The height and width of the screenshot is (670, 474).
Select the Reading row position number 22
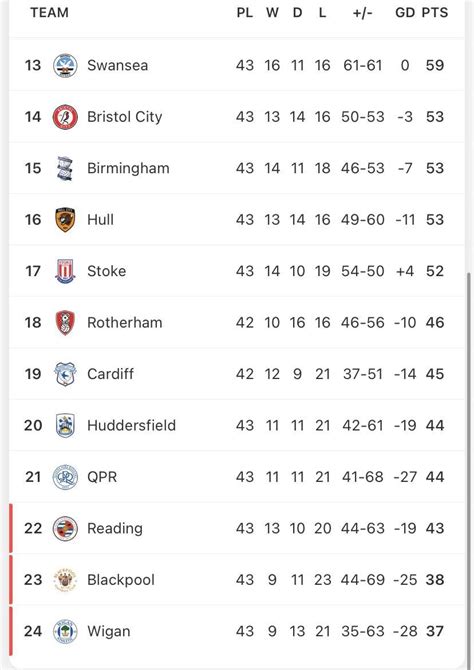click(x=33, y=529)
